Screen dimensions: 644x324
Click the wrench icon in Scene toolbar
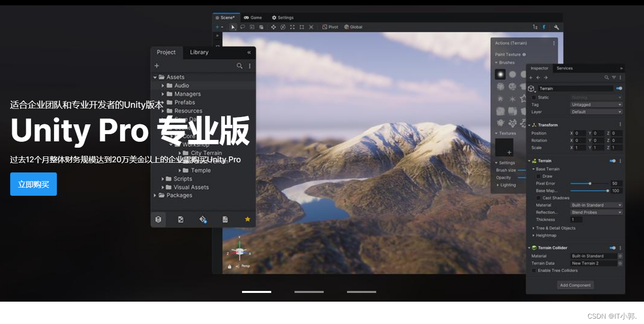pyautogui.click(x=557, y=27)
